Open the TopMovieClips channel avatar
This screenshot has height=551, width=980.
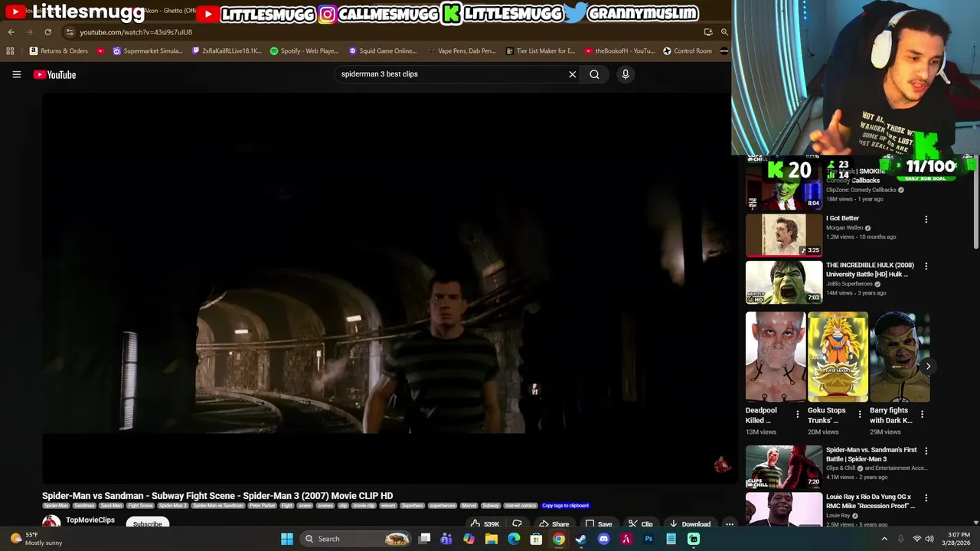coord(51,522)
